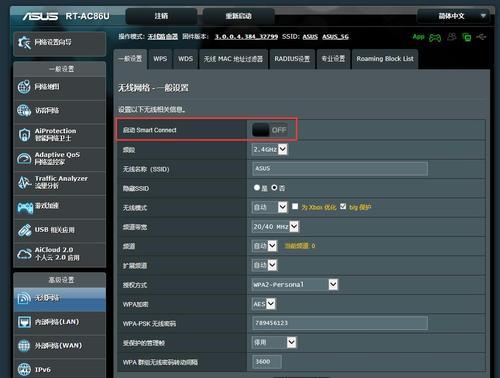This screenshot has height=378, width=500.
Task: Click the ASUS logo
Action: 40,16
